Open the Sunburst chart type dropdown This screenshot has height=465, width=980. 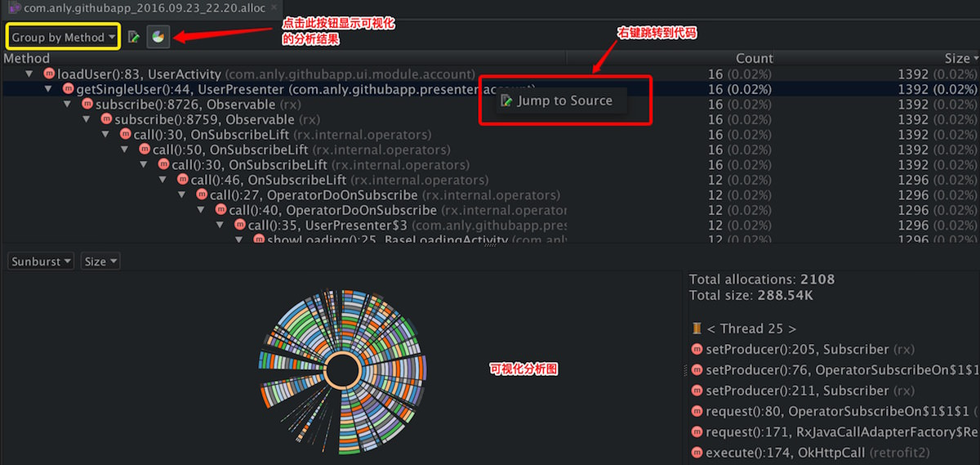(x=41, y=262)
